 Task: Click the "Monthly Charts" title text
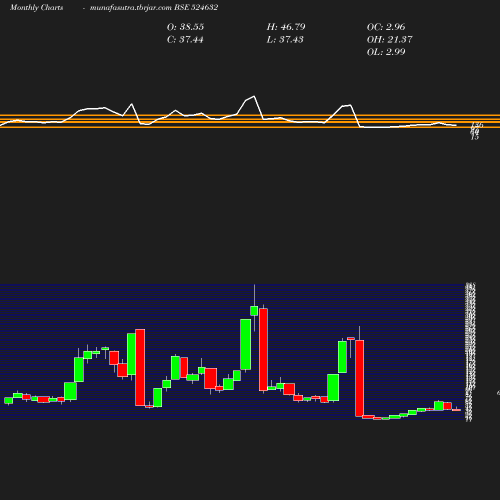37,8
